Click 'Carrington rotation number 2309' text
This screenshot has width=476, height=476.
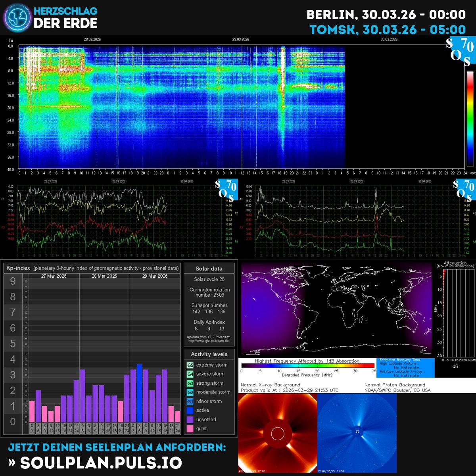coord(209,292)
